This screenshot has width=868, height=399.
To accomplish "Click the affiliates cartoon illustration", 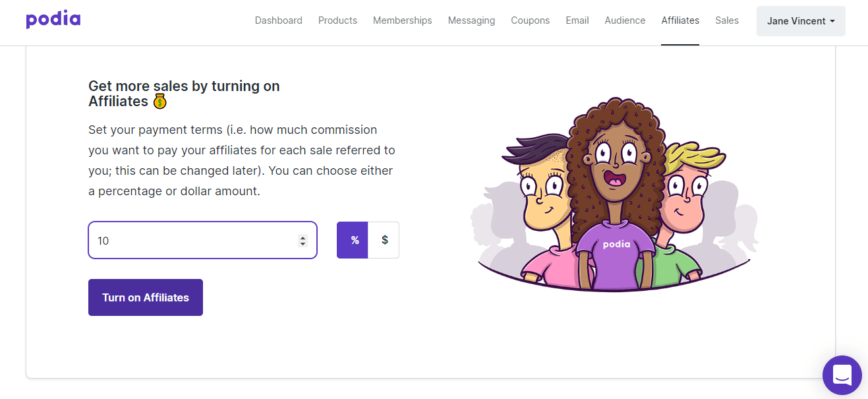I will [x=614, y=195].
